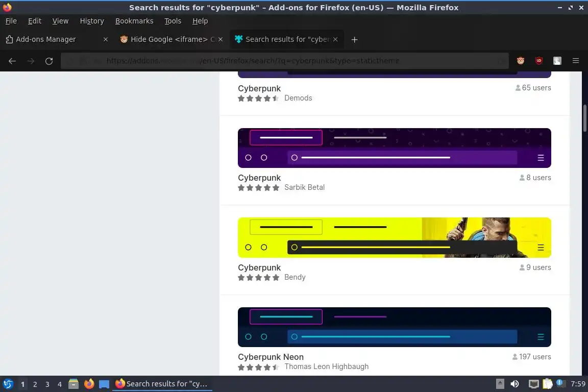Open the Help menu
The height and width of the screenshot is (392, 588).
(x=200, y=21)
